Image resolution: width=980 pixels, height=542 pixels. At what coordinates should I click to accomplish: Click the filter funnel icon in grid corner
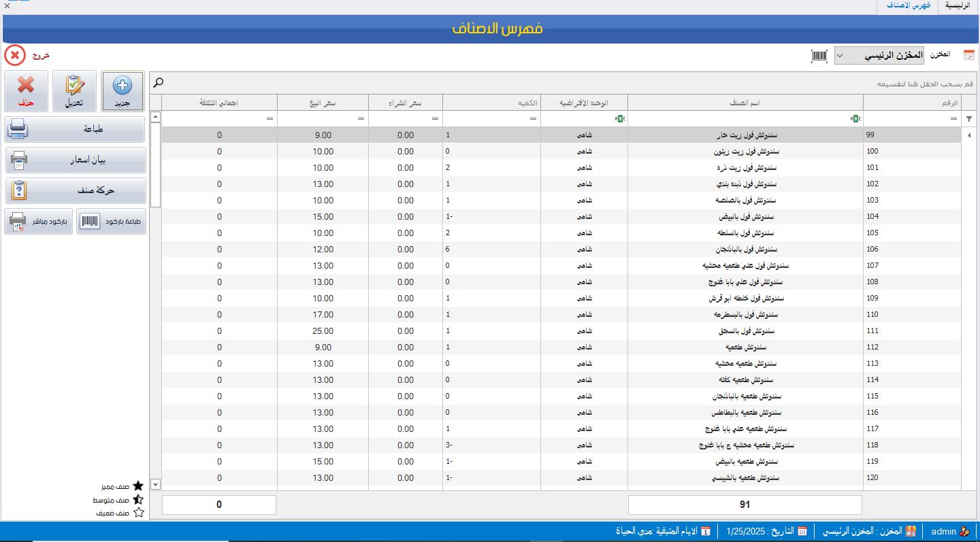point(969,118)
